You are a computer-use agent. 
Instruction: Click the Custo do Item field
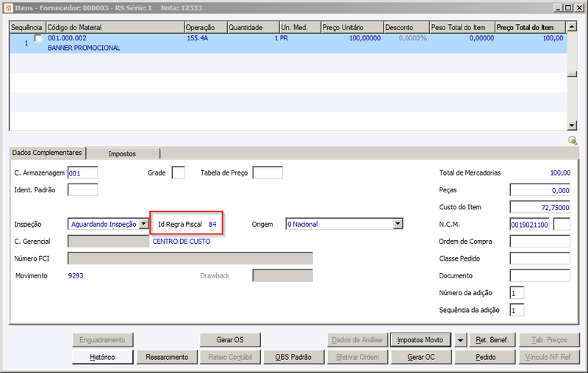[540, 207]
